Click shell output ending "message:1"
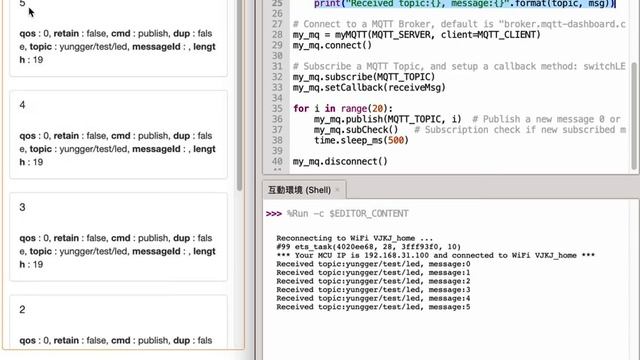This screenshot has width=640, height=360. [x=373, y=272]
